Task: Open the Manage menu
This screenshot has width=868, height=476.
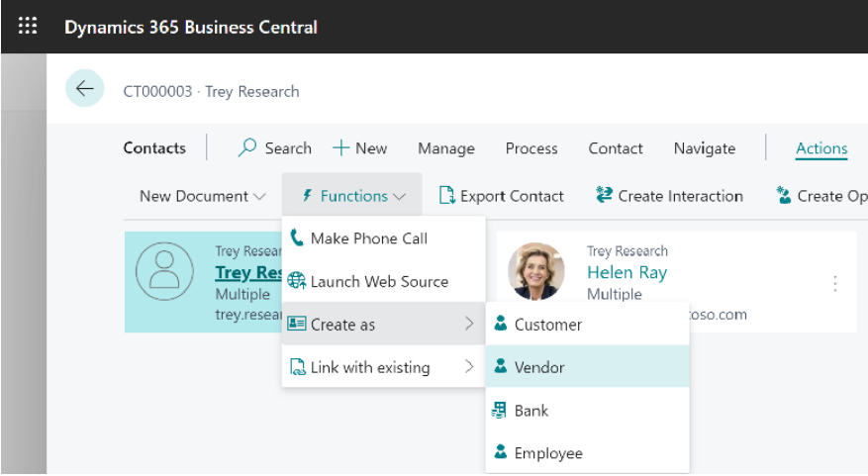Action: (x=446, y=148)
